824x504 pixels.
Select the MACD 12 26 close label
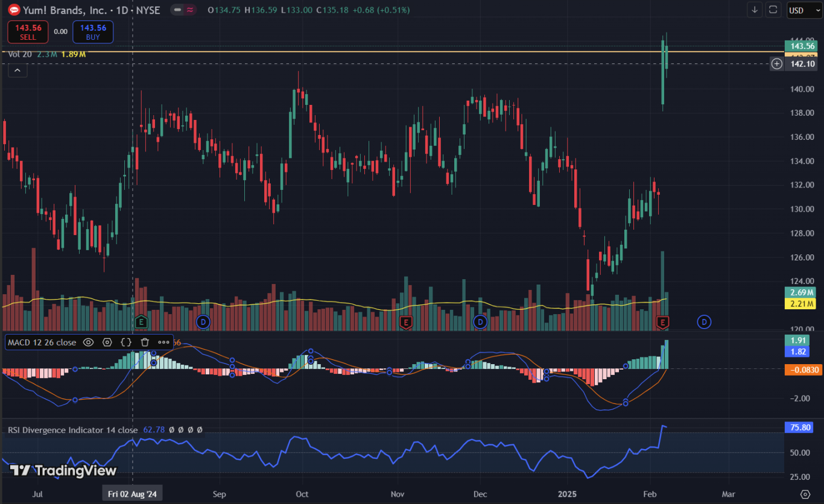[x=42, y=342]
